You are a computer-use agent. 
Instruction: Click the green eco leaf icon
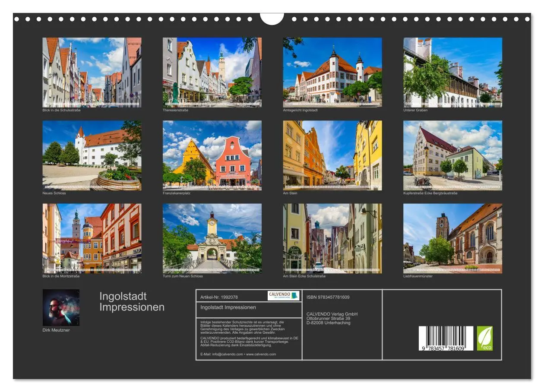point(485,338)
